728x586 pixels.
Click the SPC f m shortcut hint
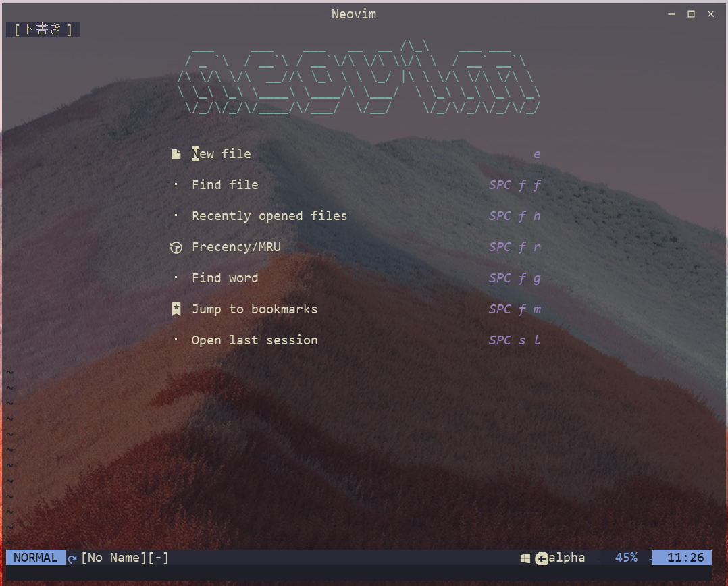pyautogui.click(x=515, y=309)
